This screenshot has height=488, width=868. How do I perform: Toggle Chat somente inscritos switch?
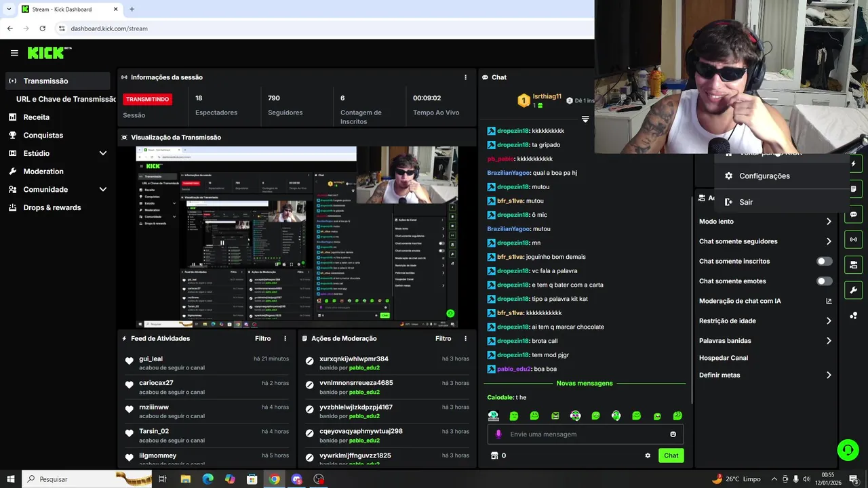click(x=824, y=261)
